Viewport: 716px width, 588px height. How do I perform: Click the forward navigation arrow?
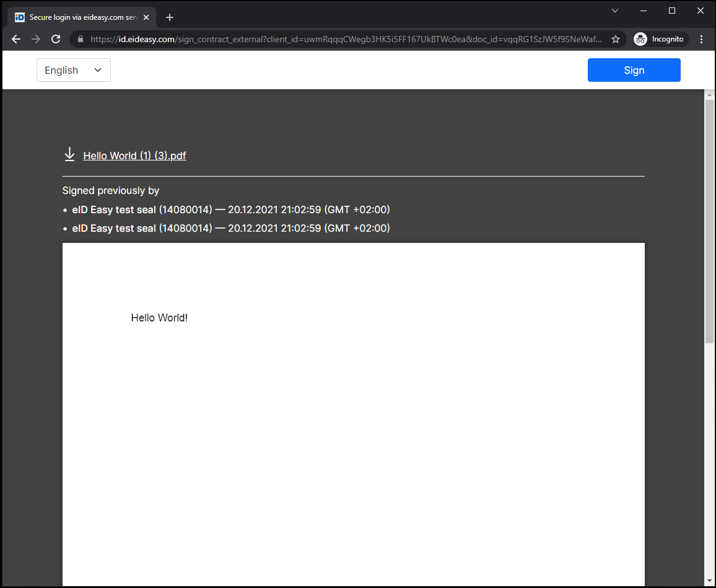coord(35,38)
